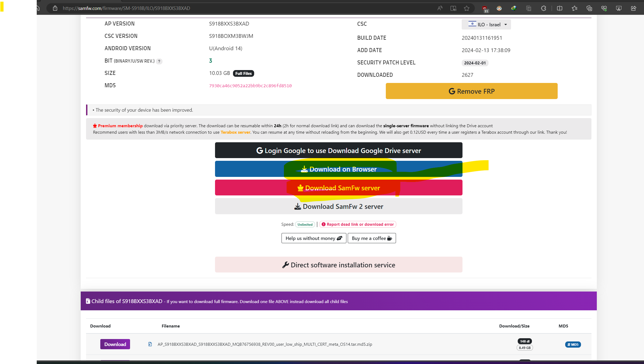Click the Download on Browser button

339,169
